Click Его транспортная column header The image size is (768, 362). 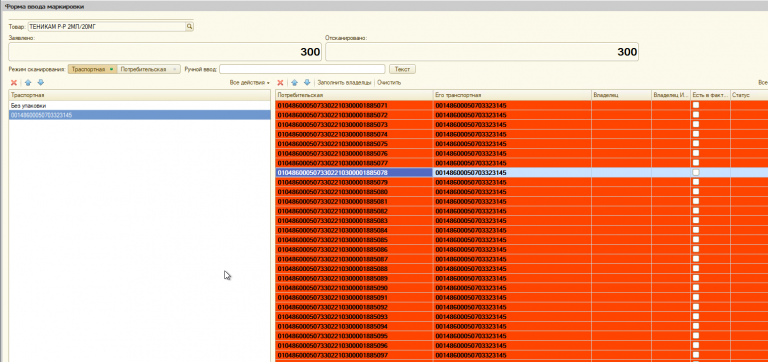point(512,95)
